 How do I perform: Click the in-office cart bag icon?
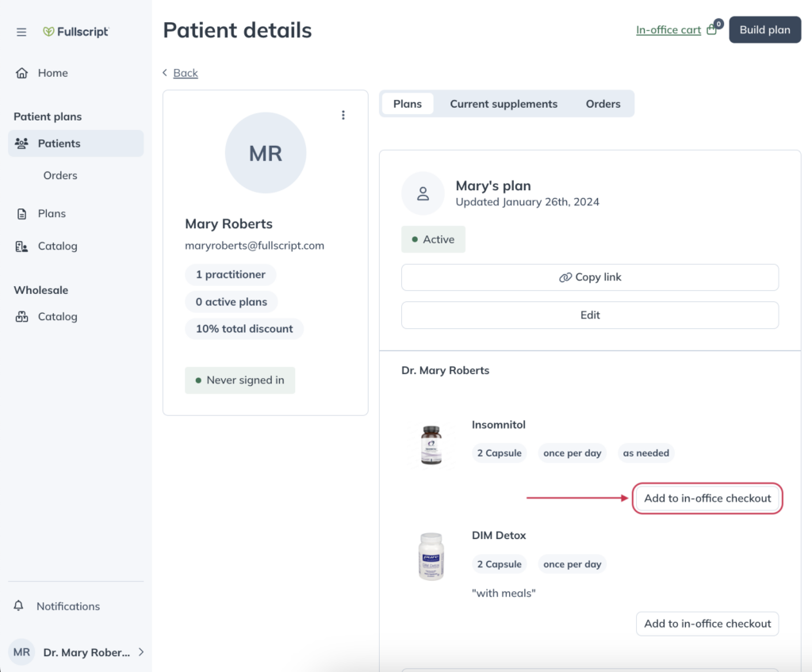712,30
